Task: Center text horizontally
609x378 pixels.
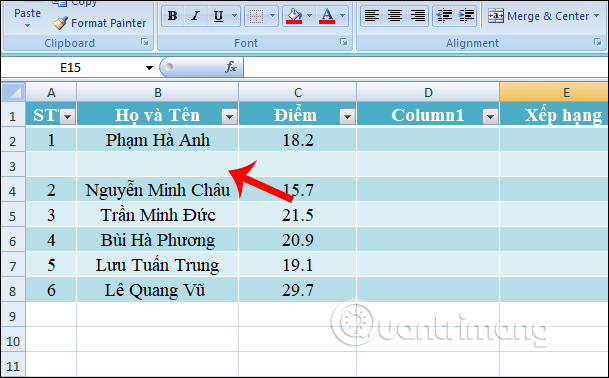Action: [x=395, y=16]
